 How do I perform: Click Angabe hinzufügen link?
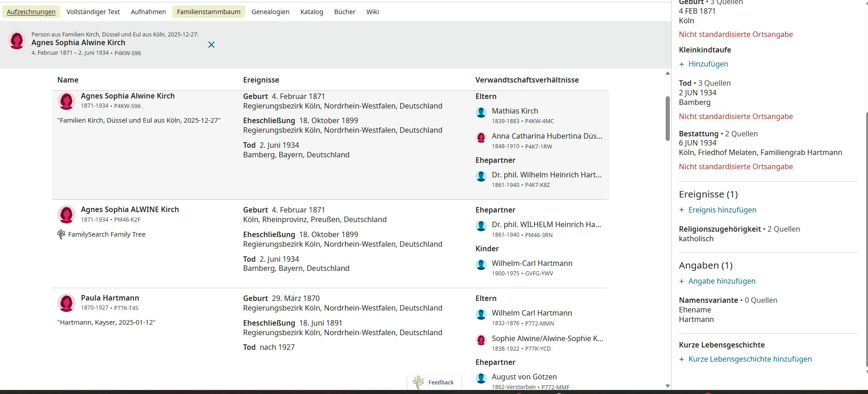pyautogui.click(x=721, y=281)
